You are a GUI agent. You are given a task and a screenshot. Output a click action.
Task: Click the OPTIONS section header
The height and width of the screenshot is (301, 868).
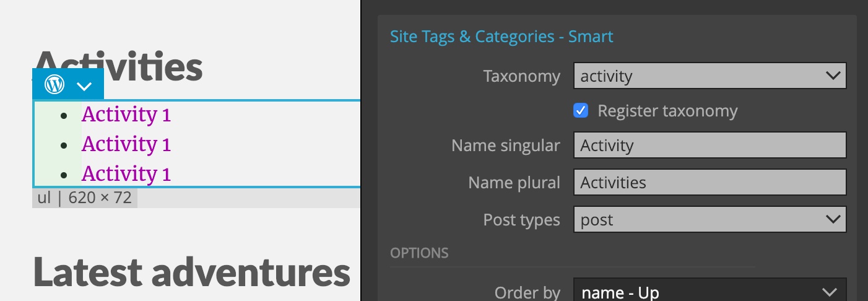point(419,253)
